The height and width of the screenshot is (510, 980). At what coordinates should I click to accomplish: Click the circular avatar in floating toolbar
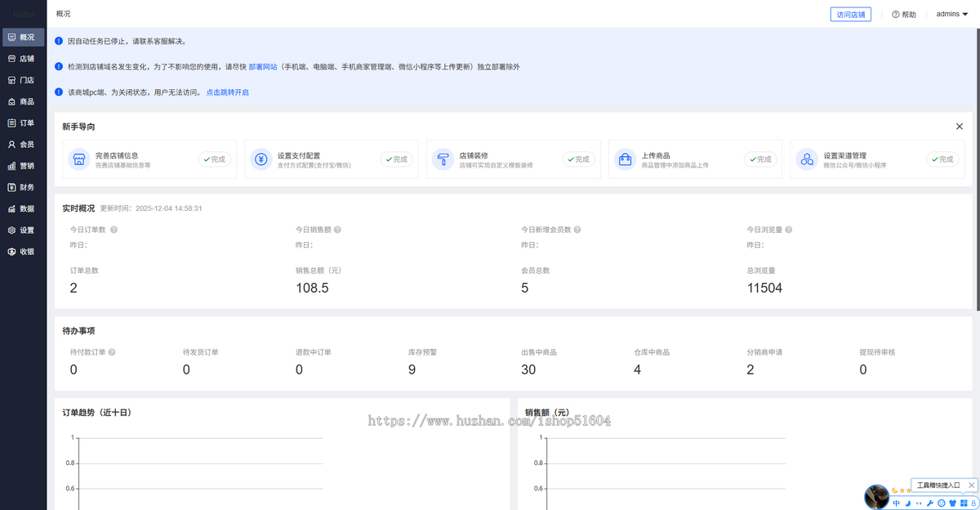[877, 497]
